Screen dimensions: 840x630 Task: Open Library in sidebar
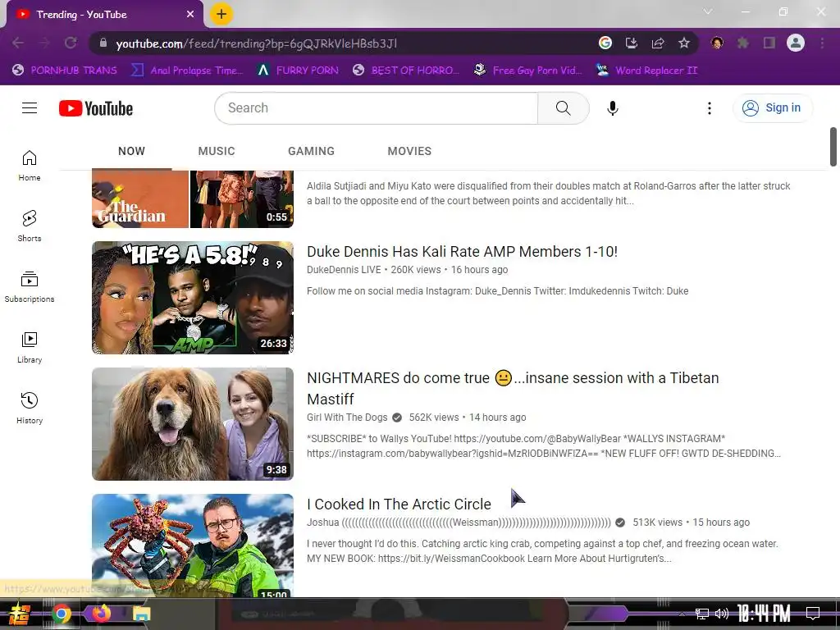click(x=30, y=347)
